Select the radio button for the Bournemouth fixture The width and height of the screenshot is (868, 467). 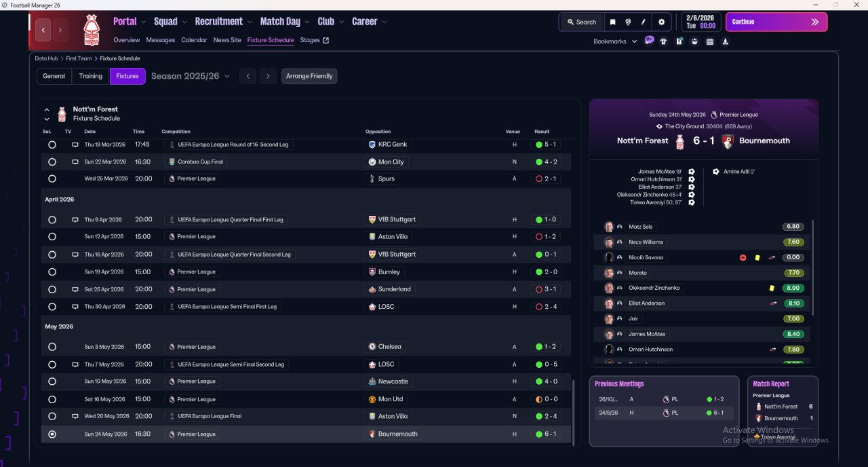(52, 434)
